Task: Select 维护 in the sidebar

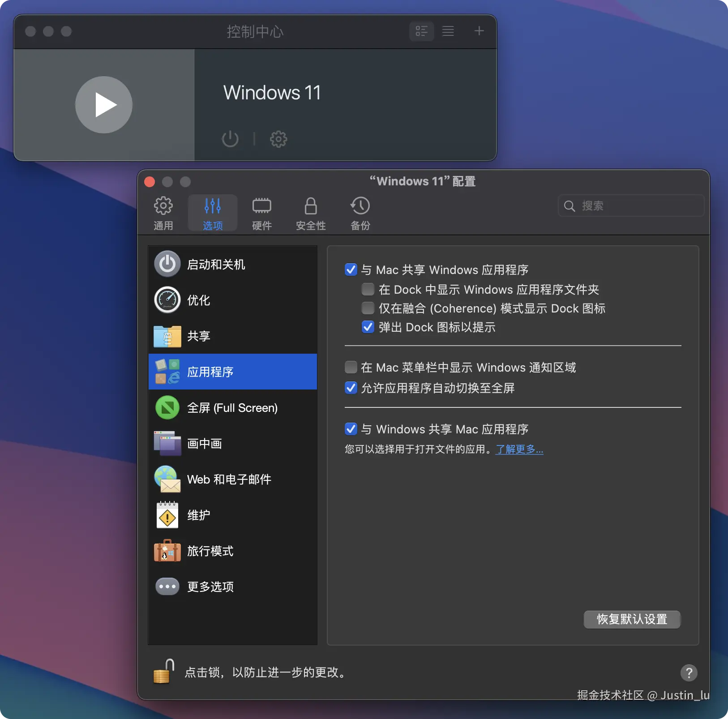Action: point(233,515)
